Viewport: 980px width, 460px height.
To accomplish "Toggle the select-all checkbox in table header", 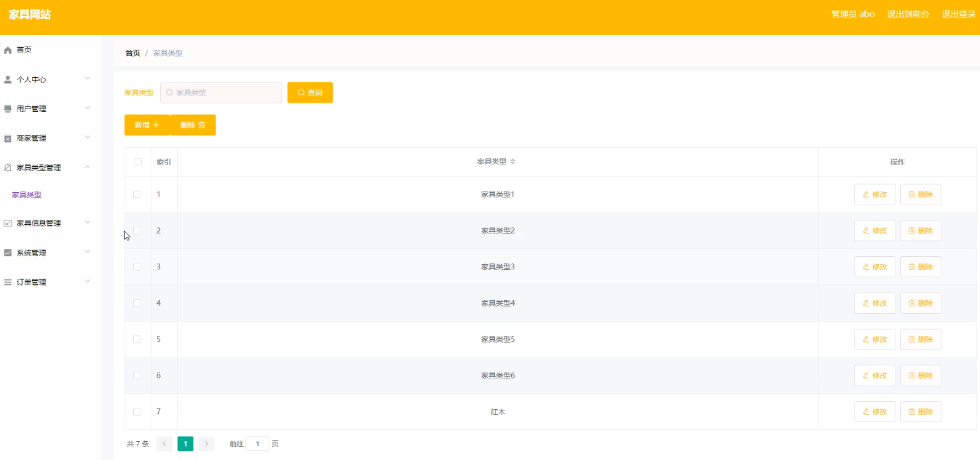I will [138, 162].
